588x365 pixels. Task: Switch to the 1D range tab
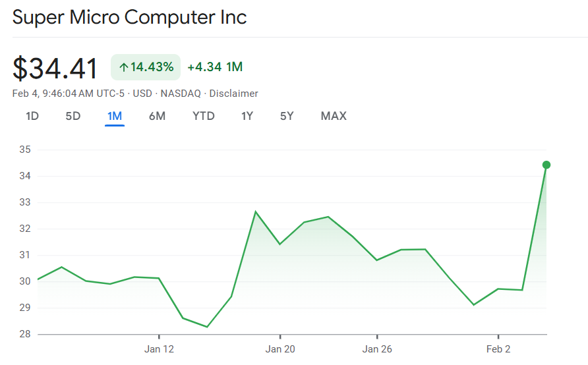click(x=32, y=117)
